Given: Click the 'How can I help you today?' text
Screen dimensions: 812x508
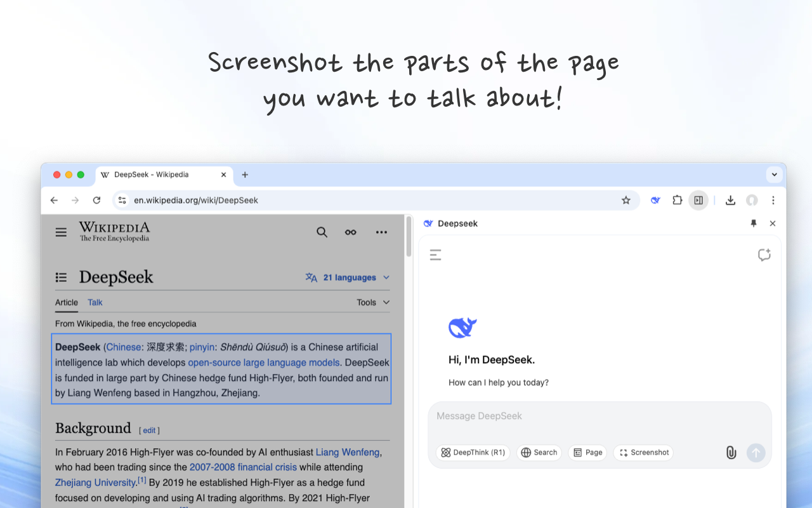Looking at the screenshot, I should coord(499,383).
